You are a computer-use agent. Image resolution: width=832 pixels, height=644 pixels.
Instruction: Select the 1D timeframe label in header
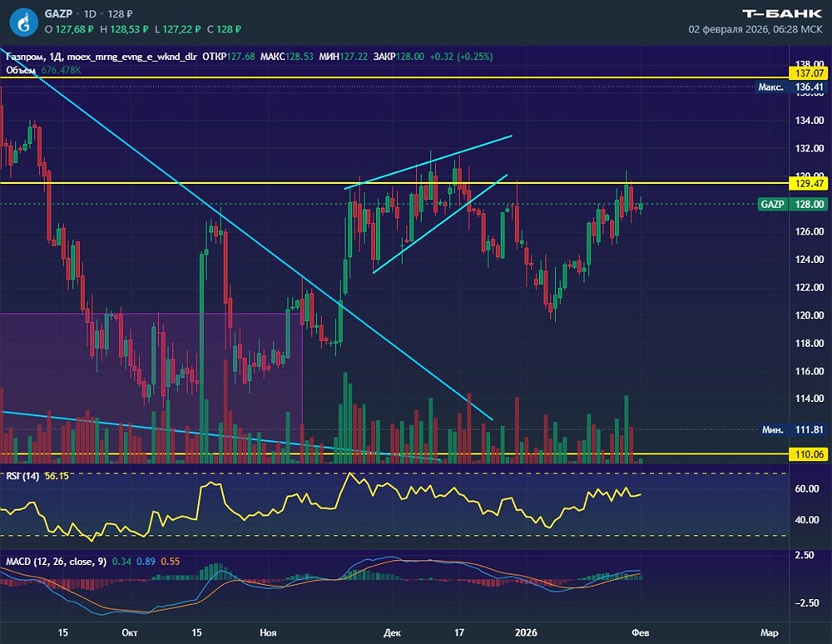click(x=90, y=14)
